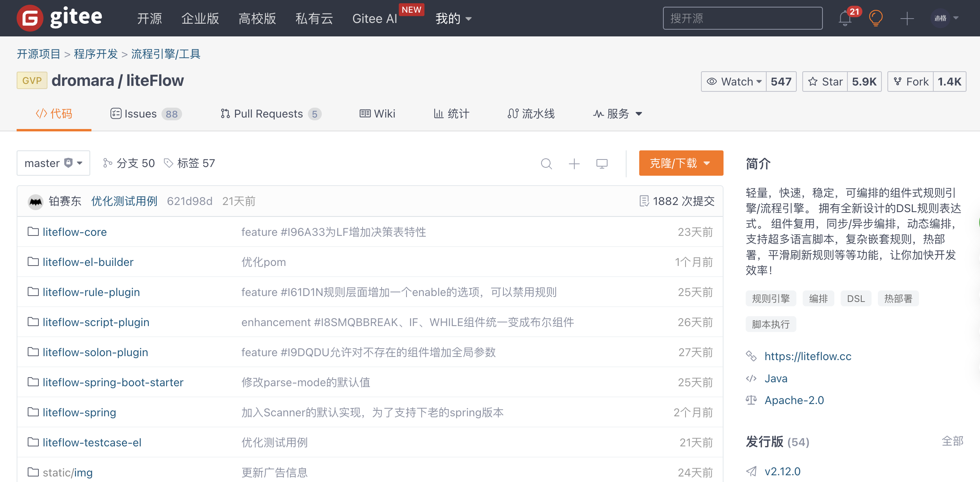
Task: Click the code icon beside Java
Action: (x=751, y=379)
